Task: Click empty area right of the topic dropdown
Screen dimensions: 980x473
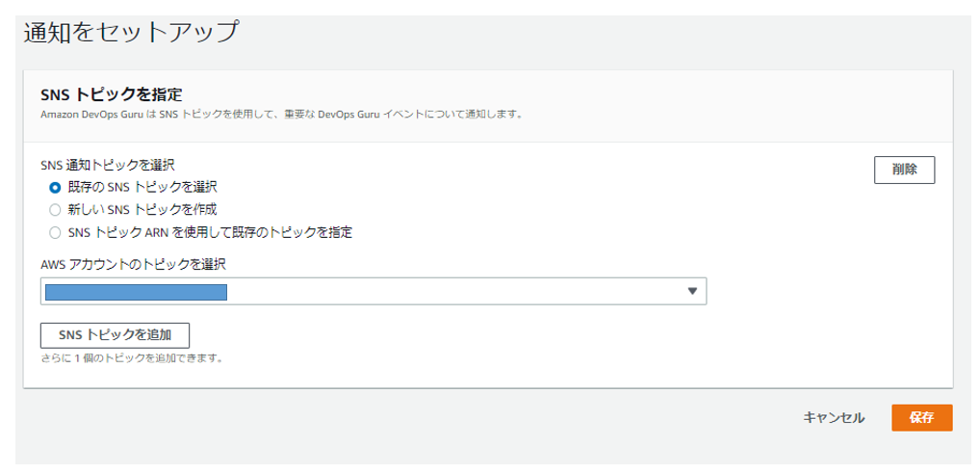Action: coord(828,292)
